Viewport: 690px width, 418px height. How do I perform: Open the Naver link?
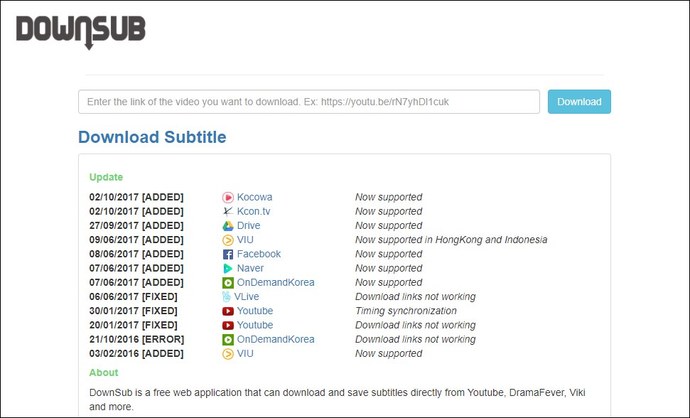(x=250, y=268)
